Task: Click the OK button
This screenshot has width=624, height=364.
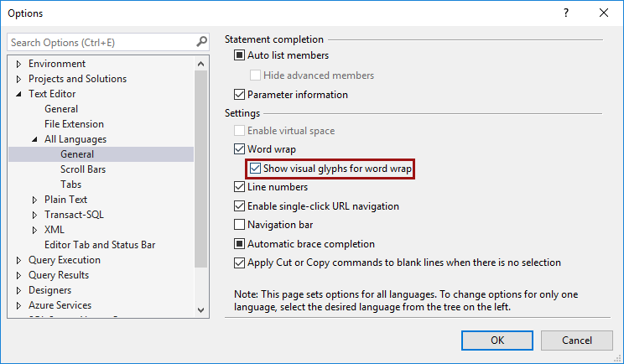Action: tap(497, 340)
